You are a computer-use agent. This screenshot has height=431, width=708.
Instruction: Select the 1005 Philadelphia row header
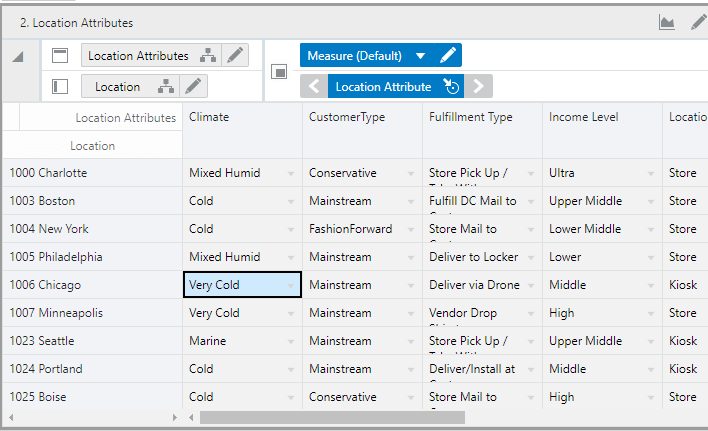pos(92,257)
